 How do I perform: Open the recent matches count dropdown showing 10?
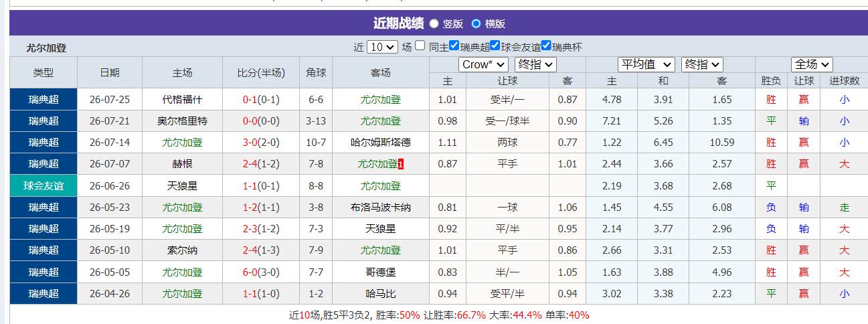tap(383, 47)
